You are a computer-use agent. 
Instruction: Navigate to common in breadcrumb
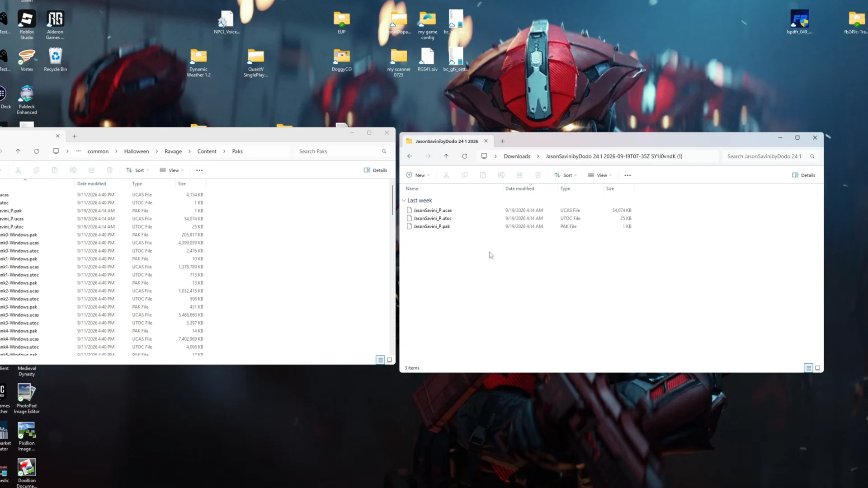pos(98,151)
